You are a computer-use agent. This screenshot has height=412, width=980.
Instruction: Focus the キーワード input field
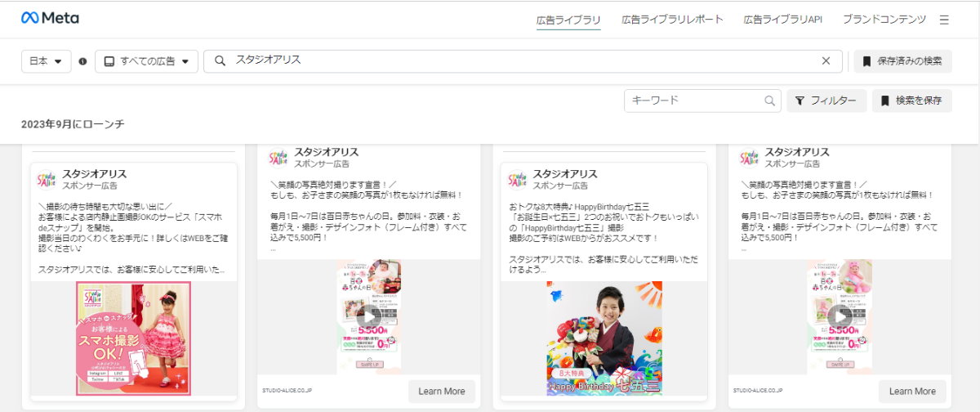(x=694, y=101)
